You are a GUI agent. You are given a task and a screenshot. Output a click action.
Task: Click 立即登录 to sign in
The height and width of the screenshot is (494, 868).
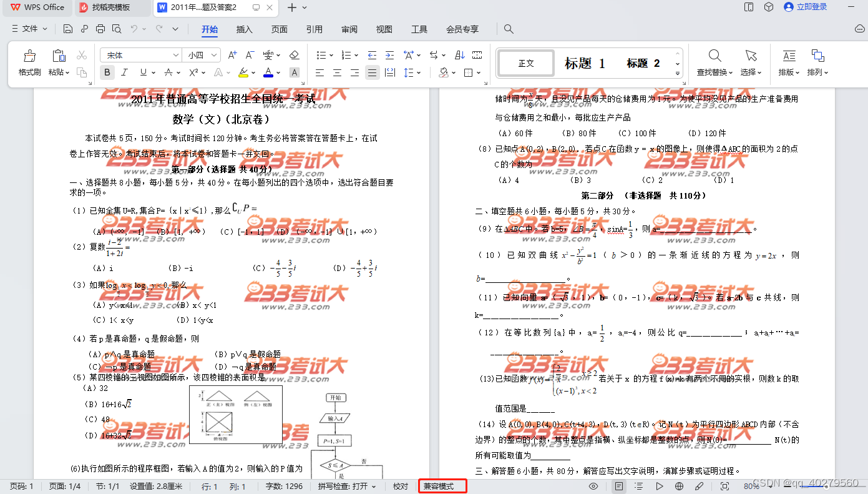811,7
